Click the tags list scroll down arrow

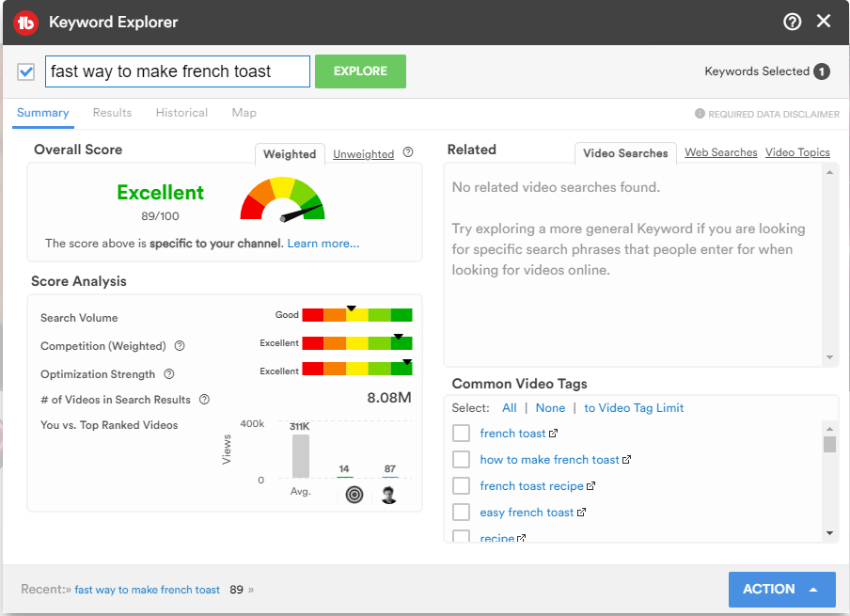pos(829,533)
